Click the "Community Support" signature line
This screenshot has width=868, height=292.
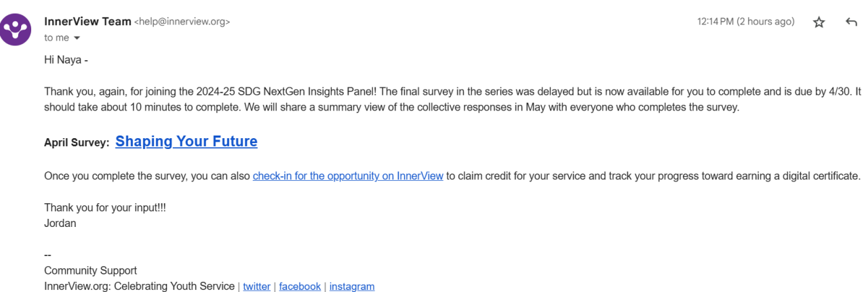point(90,270)
